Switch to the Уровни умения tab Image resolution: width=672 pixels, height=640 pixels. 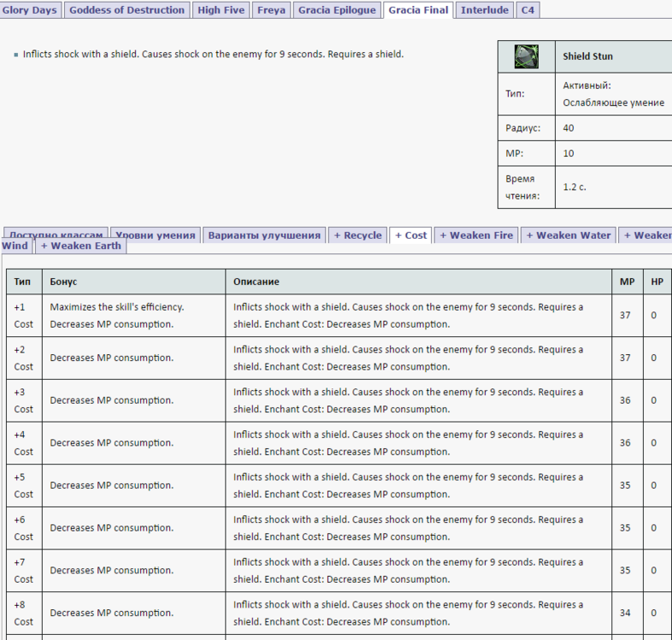tap(155, 236)
